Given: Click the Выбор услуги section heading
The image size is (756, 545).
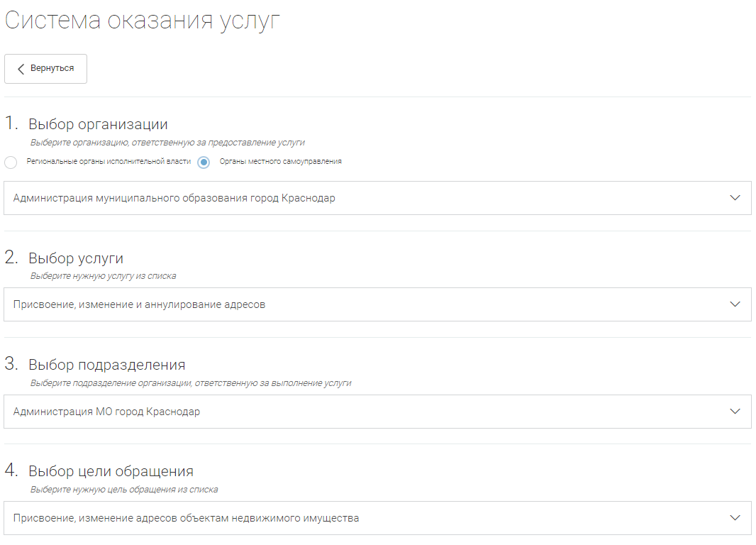Looking at the screenshot, I should [x=76, y=258].
